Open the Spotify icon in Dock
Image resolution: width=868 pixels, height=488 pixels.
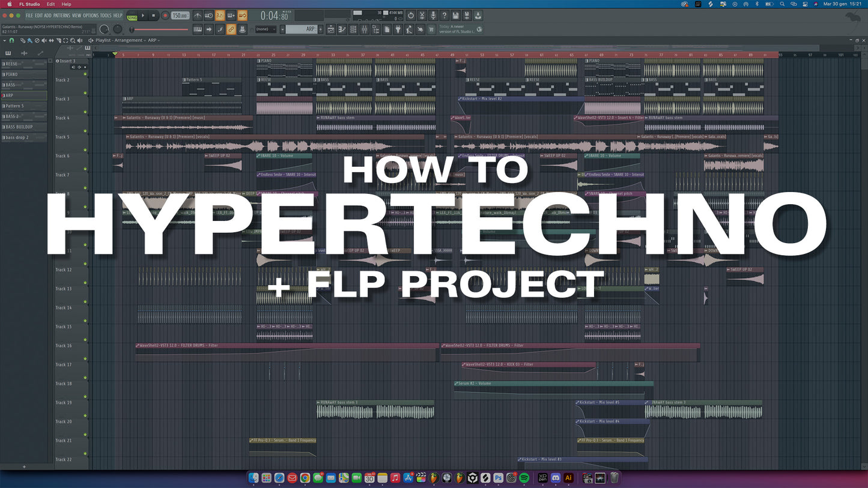click(x=524, y=478)
